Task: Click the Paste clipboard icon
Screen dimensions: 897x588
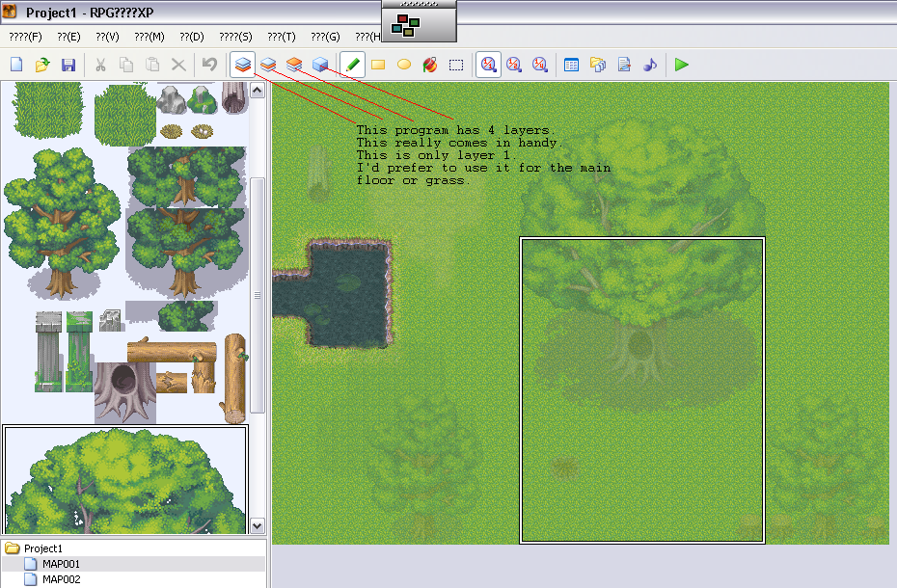Action: [x=152, y=65]
